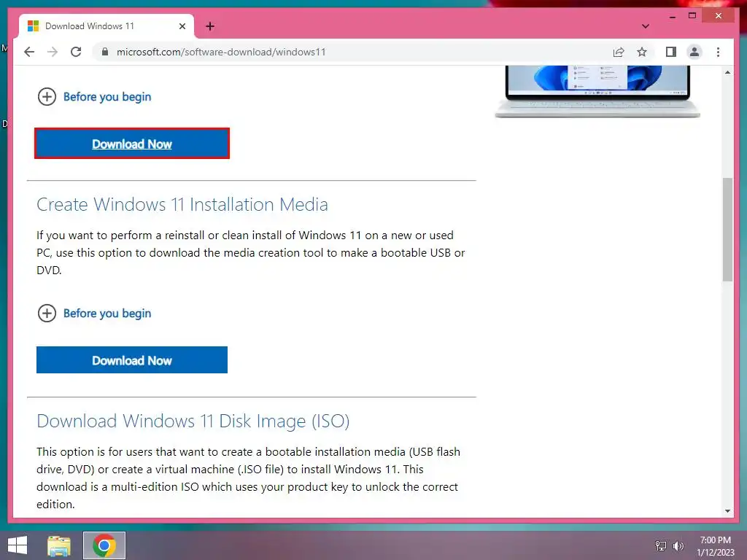Click the Surface laptop image
Screen dimensions: 747x560
point(597,91)
